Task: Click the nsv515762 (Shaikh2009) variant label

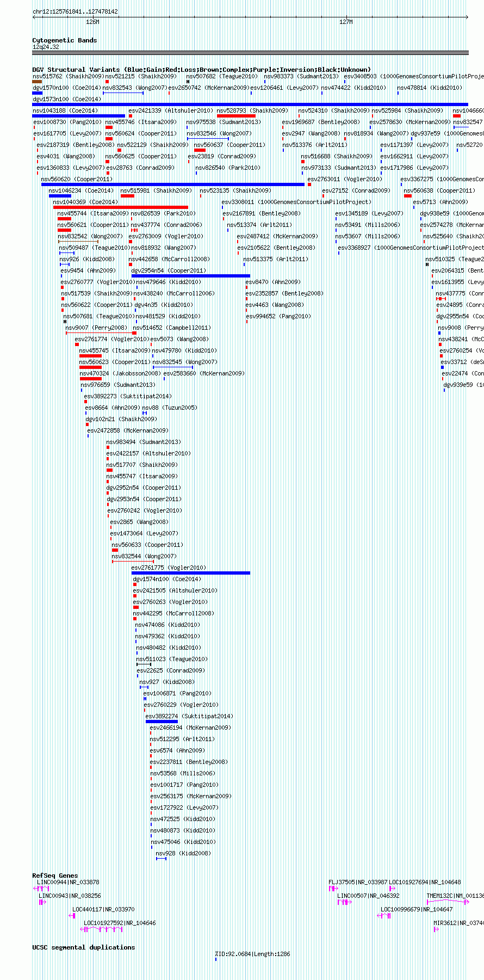Action: 68,76
